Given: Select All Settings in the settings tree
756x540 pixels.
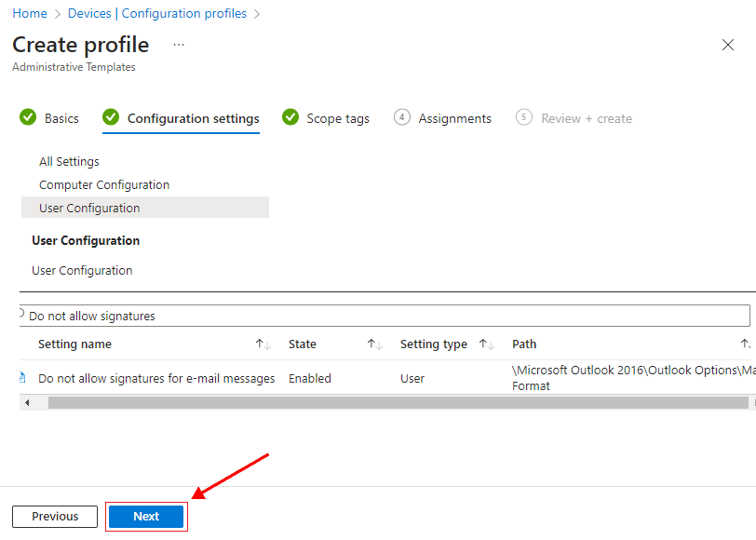Looking at the screenshot, I should [x=69, y=161].
